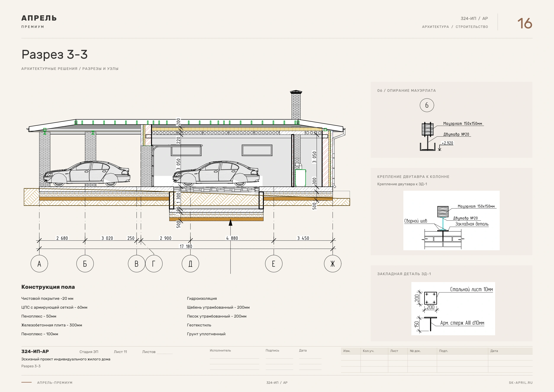Click axis marker circle Д

point(190,264)
